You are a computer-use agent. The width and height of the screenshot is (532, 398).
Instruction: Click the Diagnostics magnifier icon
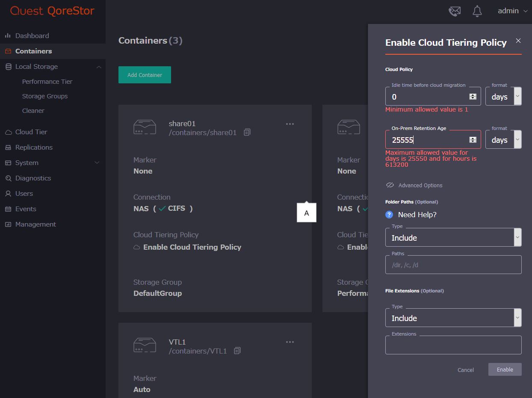[8, 178]
